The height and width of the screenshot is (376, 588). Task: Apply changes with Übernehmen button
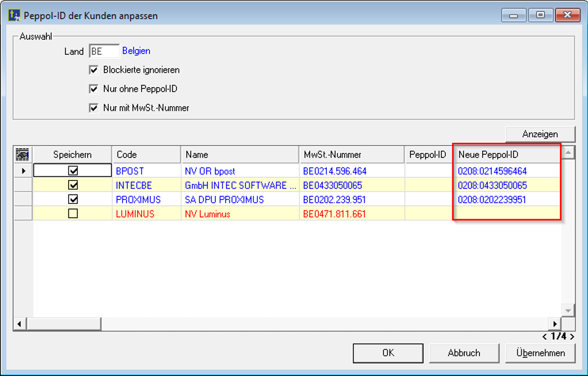click(x=540, y=352)
